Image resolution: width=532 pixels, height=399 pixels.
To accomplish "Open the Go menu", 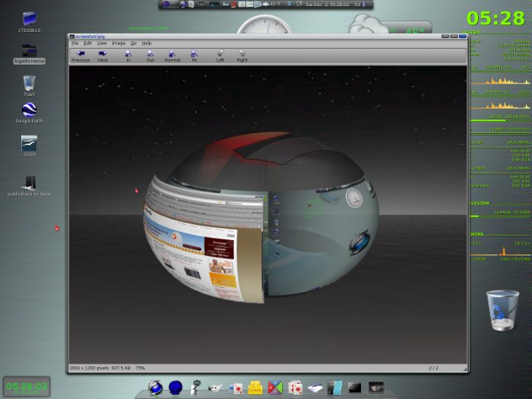I will pos(134,43).
